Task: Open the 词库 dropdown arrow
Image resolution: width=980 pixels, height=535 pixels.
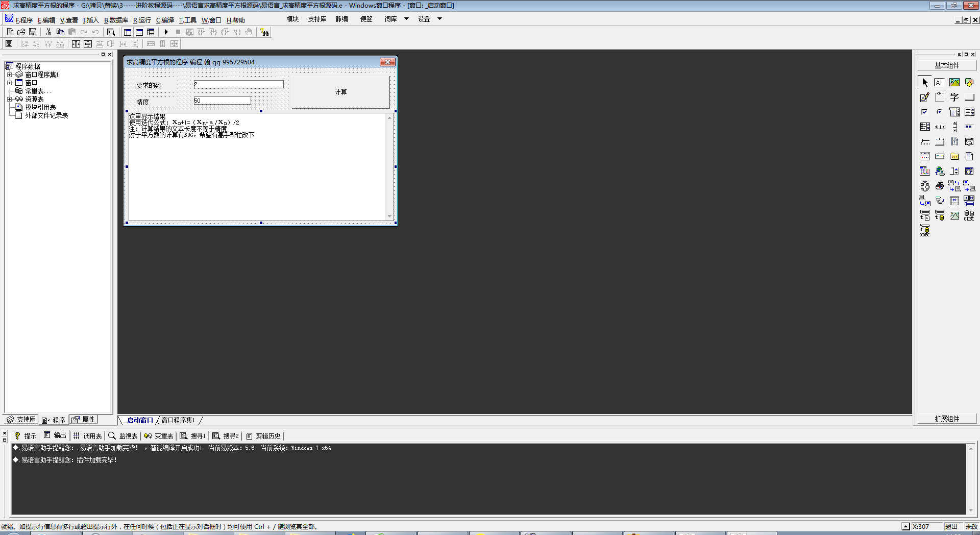Action: click(406, 19)
